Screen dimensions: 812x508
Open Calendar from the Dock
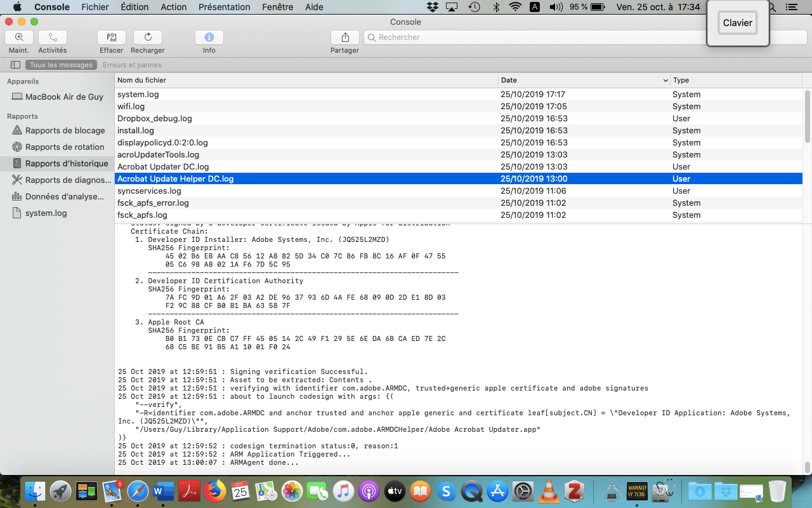tap(240, 491)
